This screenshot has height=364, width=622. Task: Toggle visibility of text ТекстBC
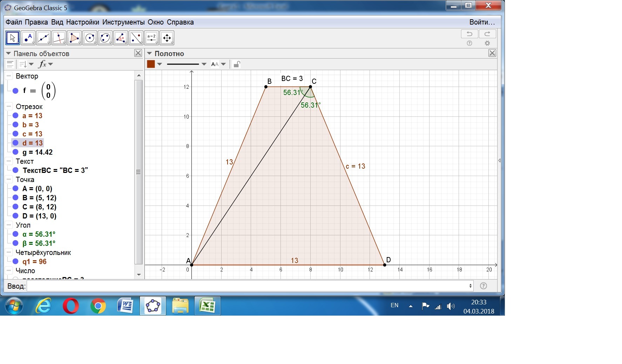pyautogui.click(x=15, y=170)
